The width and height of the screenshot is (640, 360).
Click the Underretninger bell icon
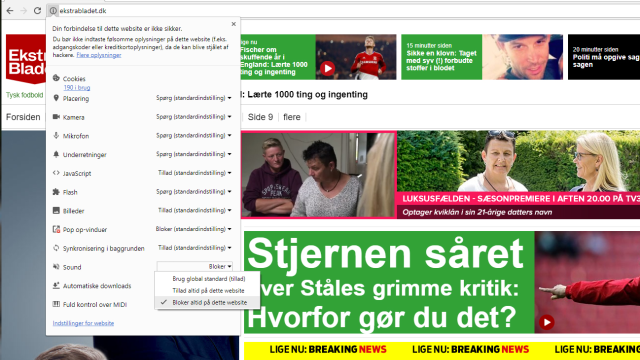56,154
